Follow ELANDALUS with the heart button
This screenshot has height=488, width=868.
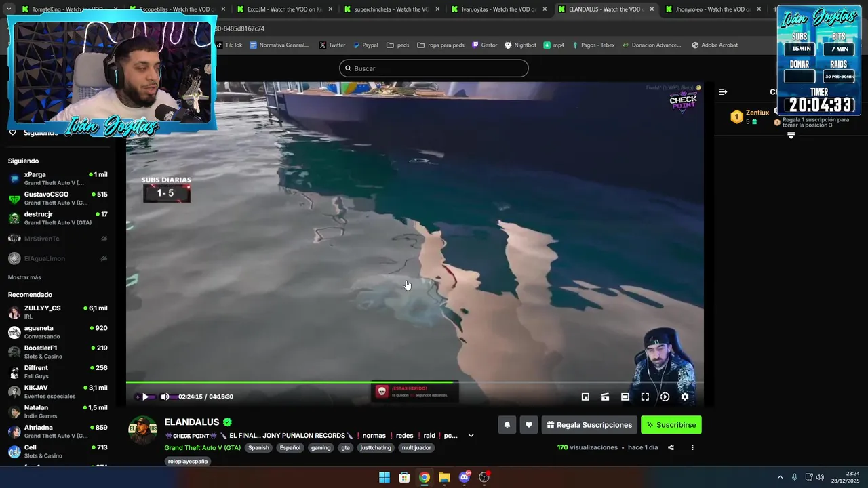(x=529, y=425)
